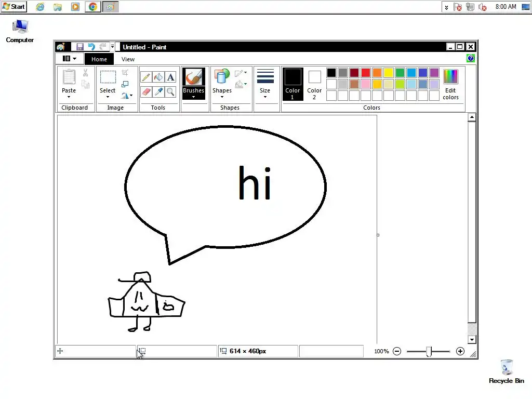
Task: Click the vertical scrollbar up arrow
Action: (x=472, y=117)
